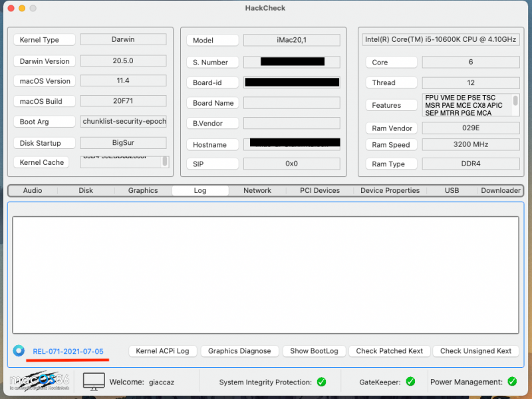532x399 pixels.
Task: Click the Ram Type value DDR4
Action: [471, 164]
